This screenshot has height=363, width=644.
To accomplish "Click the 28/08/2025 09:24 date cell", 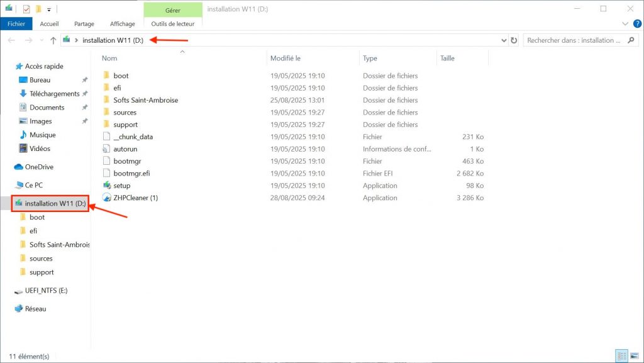I will point(297,198).
